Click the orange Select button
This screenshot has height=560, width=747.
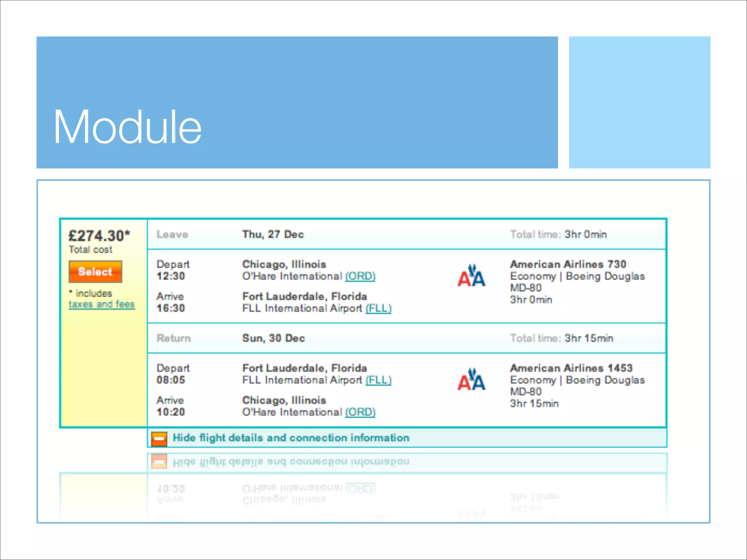tap(95, 272)
